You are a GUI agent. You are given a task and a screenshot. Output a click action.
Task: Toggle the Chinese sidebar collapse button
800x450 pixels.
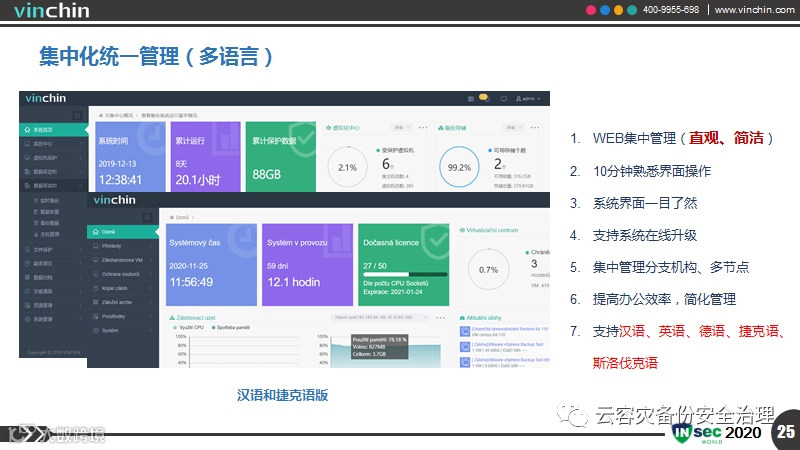pyautogui.click(x=78, y=116)
